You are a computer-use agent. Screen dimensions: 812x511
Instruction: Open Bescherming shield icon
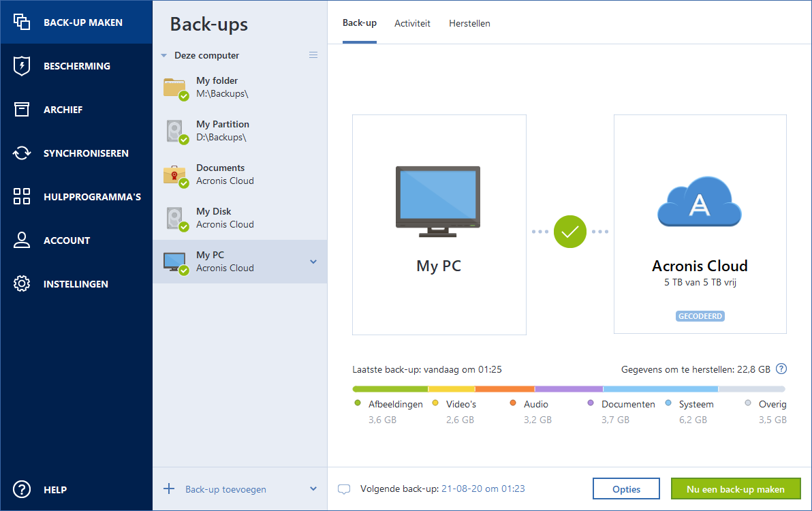click(x=22, y=66)
